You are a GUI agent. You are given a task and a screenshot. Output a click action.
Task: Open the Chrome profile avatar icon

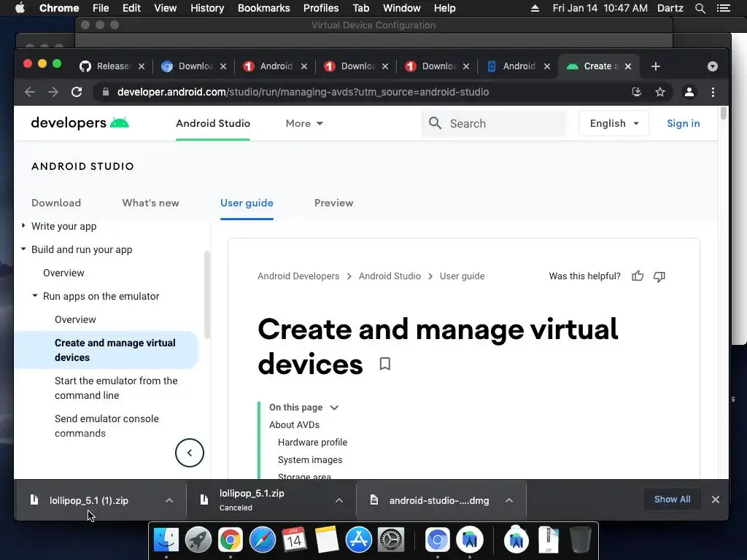689,92
